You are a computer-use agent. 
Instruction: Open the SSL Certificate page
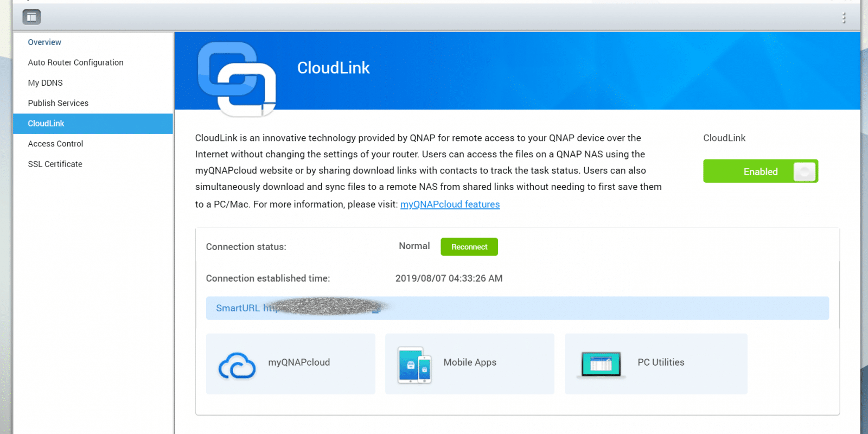pos(55,164)
